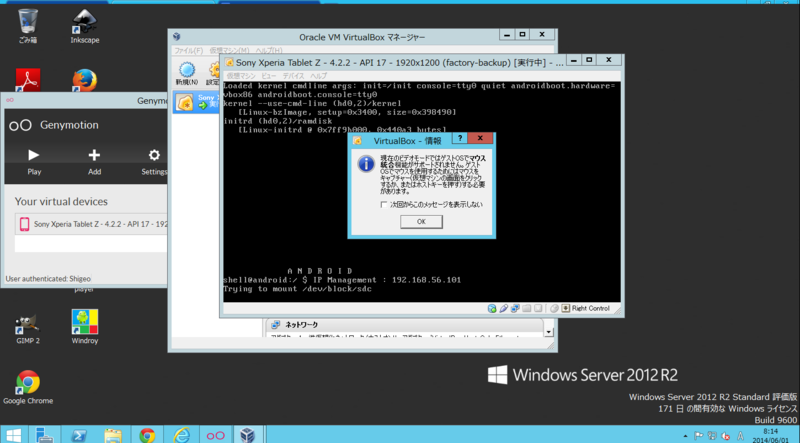The width and height of the screenshot is (800, 443).
Task: Click the scrollbar down arrow in VirtualBox details pane
Action: point(548,332)
